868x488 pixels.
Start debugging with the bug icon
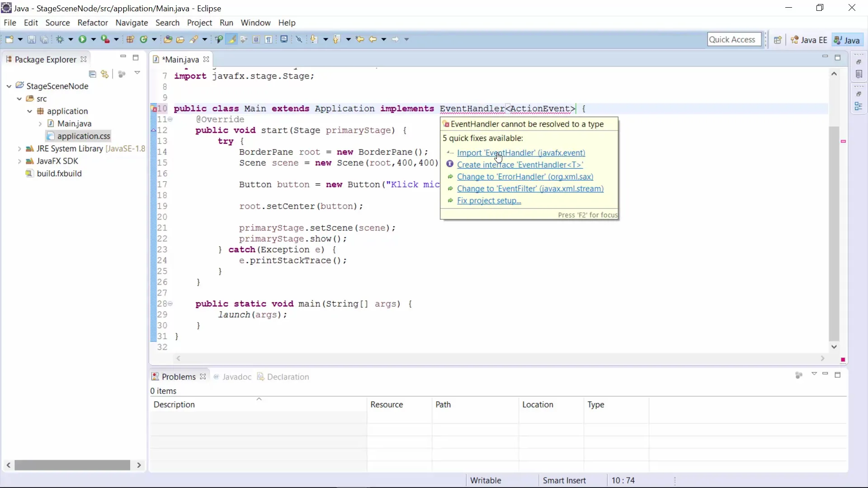pos(60,39)
